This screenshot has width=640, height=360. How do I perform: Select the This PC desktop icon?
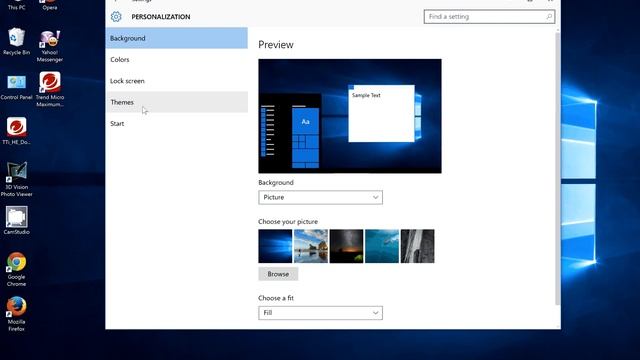point(16,5)
